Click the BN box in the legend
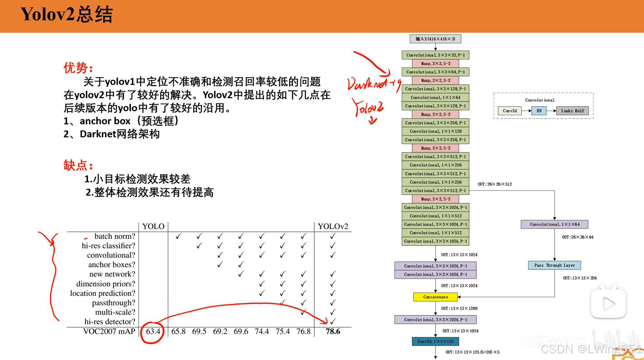This screenshot has height=360, width=644. pos(539,111)
